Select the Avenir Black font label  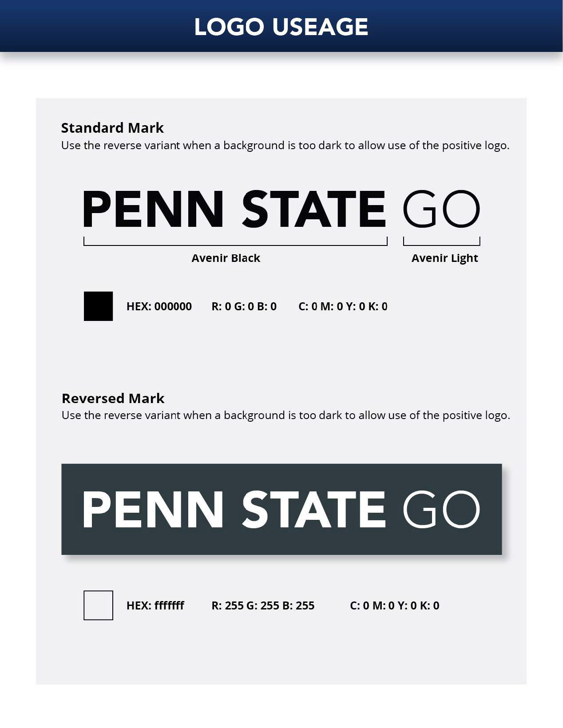click(226, 258)
